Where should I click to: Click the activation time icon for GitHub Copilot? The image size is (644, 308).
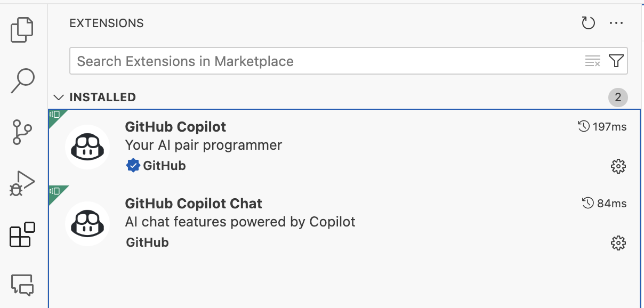tap(587, 126)
